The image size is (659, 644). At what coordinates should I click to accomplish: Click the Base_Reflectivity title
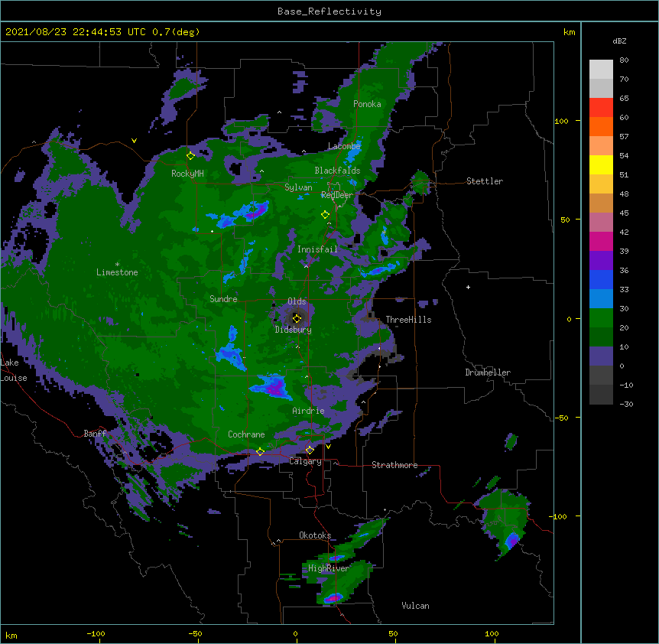point(329,11)
